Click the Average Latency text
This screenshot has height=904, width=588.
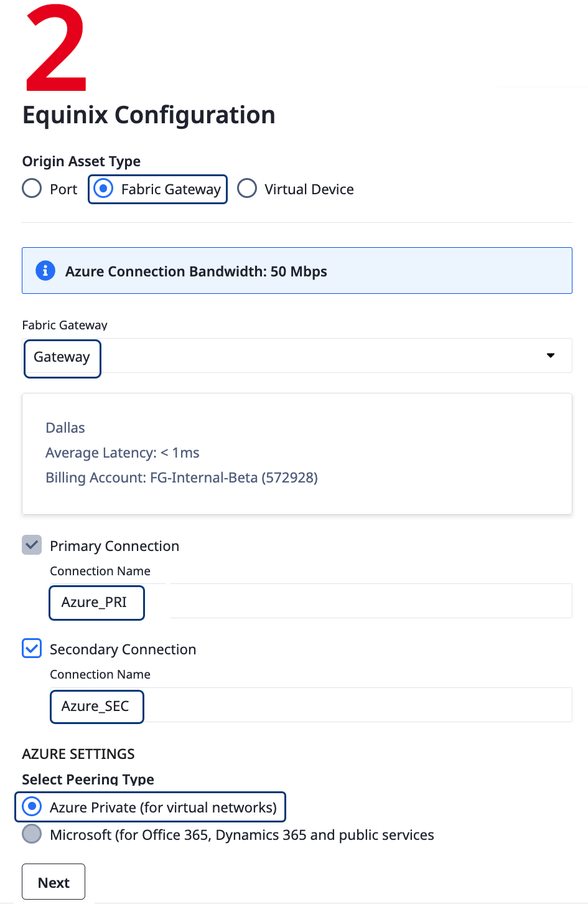(123, 453)
